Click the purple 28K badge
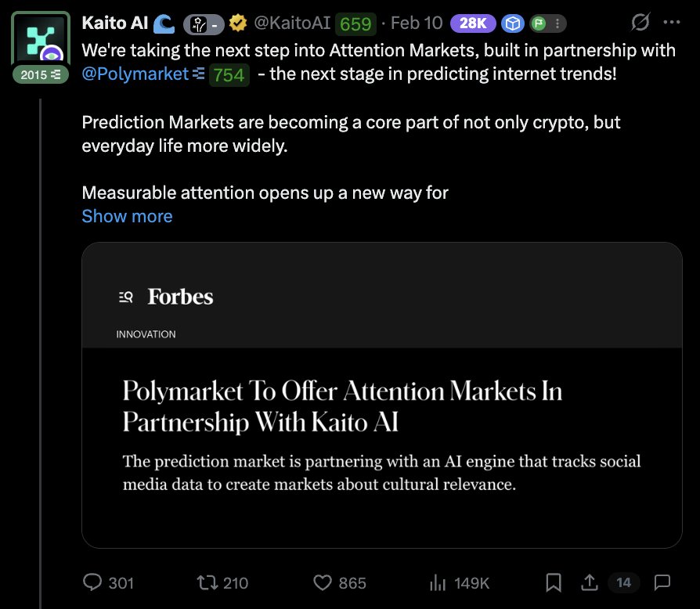700x609 pixels. (x=472, y=23)
